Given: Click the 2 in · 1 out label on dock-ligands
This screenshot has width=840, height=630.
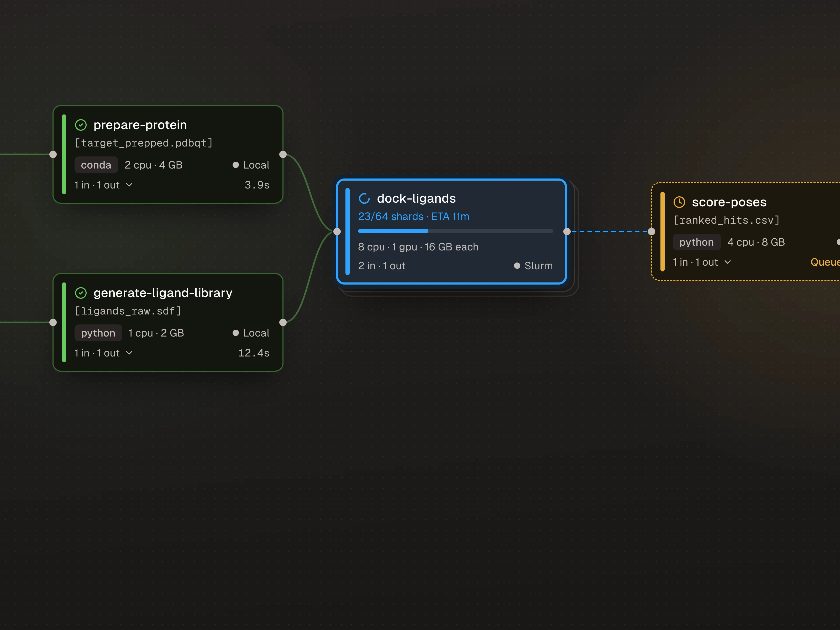Looking at the screenshot, I should coord(382,266).
